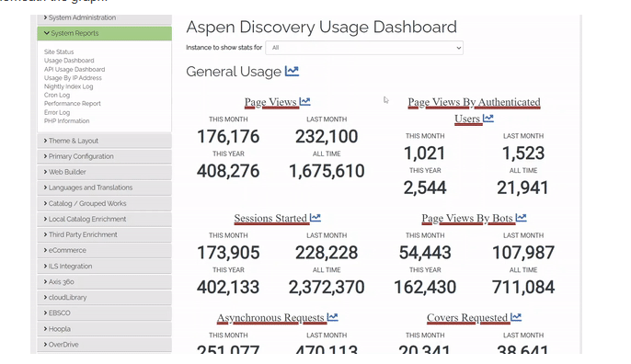Open graph icon beside Page Views By Bots
Viewport: 631px width, 364px height.
522,218
